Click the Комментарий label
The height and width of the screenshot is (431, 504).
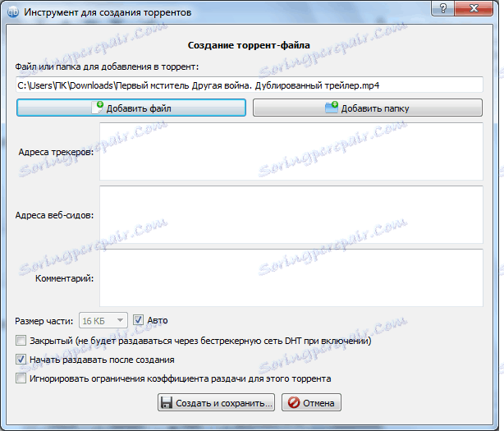click(x=64, y=278)
